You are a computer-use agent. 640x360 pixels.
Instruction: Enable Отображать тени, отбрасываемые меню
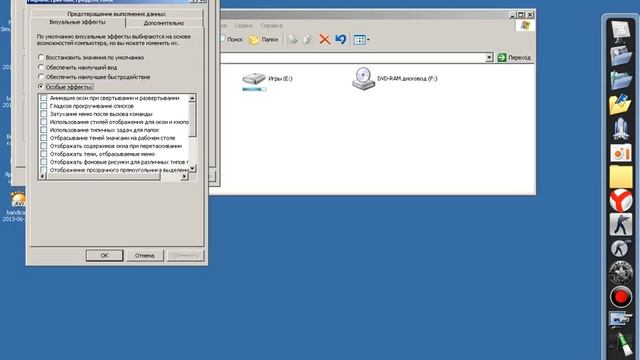coord(44,154)
